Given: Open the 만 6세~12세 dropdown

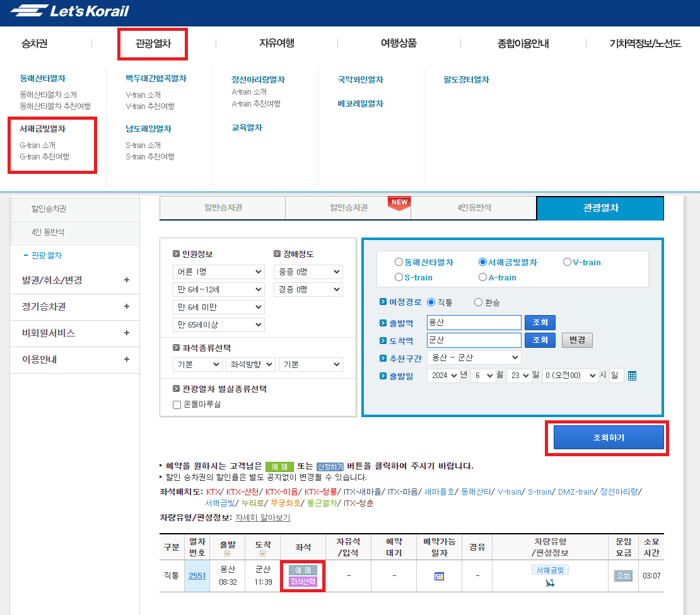Looking at the screenshot, I should [218, 289].
